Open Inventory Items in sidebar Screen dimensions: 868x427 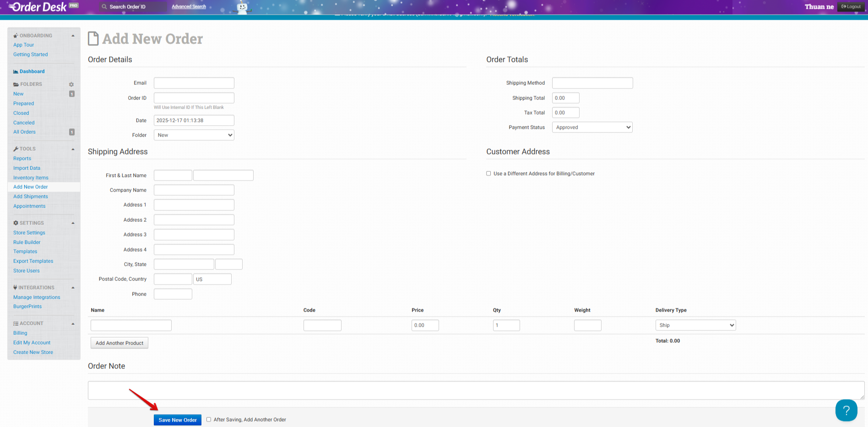point(31,178)
